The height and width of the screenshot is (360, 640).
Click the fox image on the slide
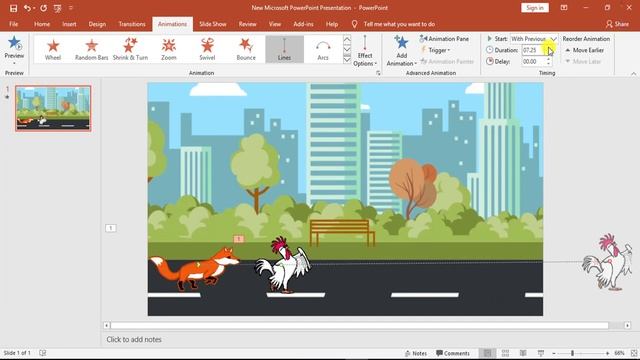(x=195, y=268)
